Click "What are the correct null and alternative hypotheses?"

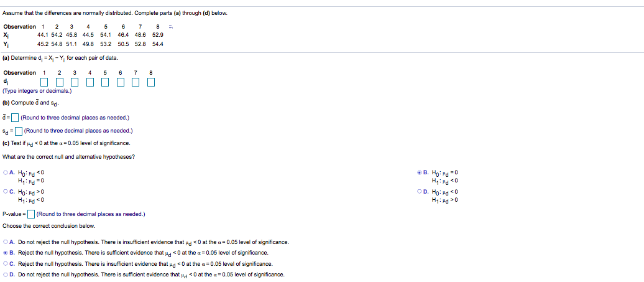pyautogui.click(x=68, y=157)
